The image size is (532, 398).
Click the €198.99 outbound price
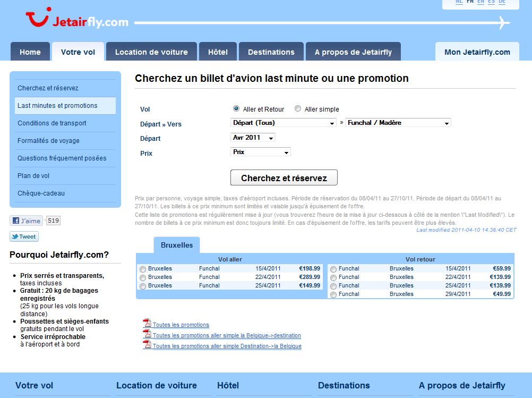310,268
